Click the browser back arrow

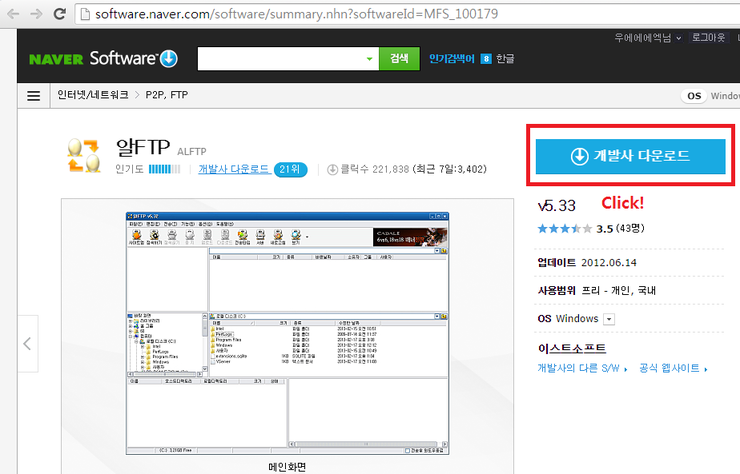click(x=13, y=14)
